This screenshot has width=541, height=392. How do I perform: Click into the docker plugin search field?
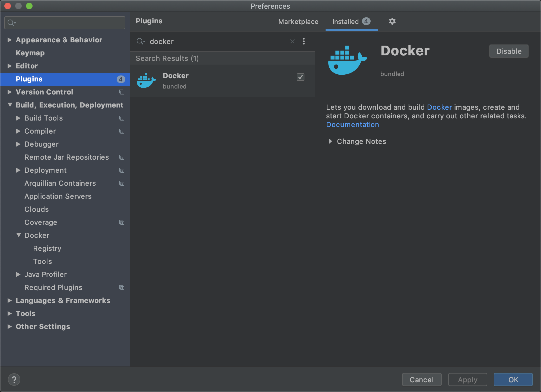point(217,41)
